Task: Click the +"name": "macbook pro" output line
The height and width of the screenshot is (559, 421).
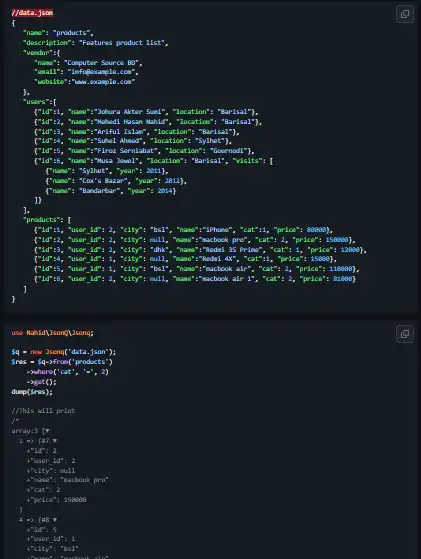Action: click(67, 480)
